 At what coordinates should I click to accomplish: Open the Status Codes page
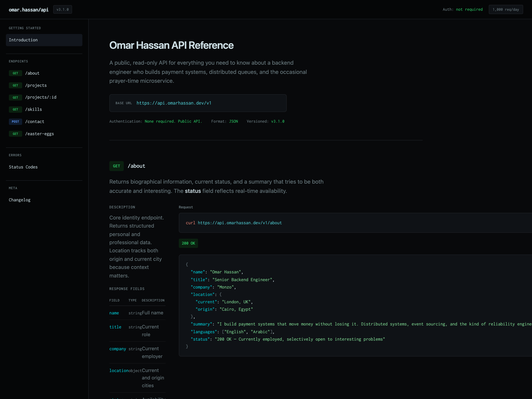(x=23, y=167)
